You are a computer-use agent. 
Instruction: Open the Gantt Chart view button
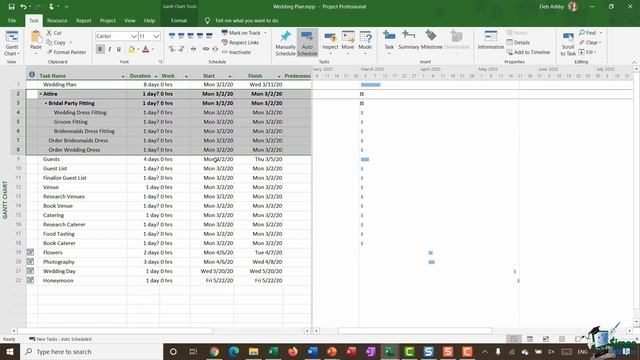tap(12, 43)
